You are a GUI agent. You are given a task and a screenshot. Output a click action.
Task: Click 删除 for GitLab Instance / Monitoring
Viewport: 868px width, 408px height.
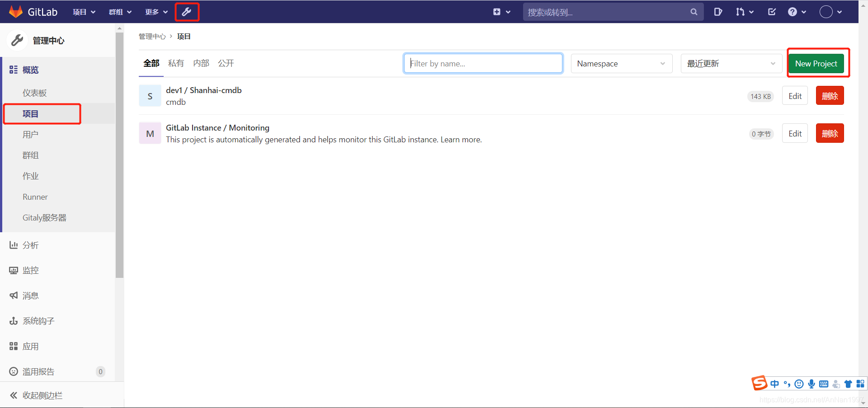pos(830,133)
